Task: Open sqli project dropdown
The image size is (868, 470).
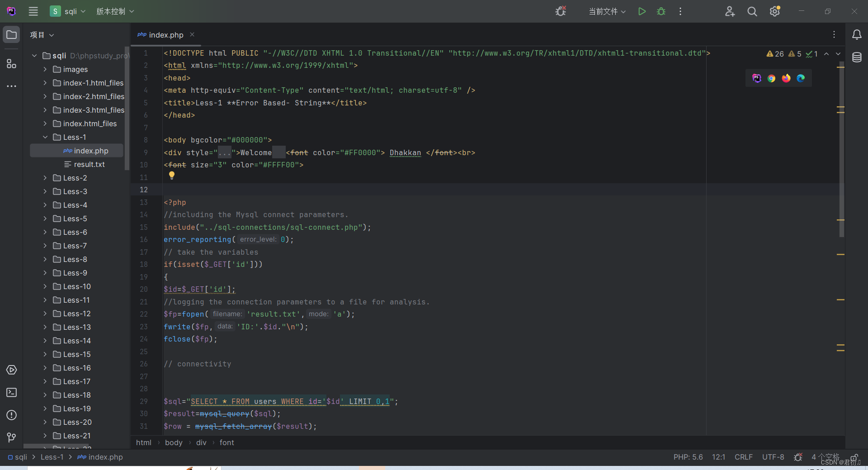Action: (68, 11)
